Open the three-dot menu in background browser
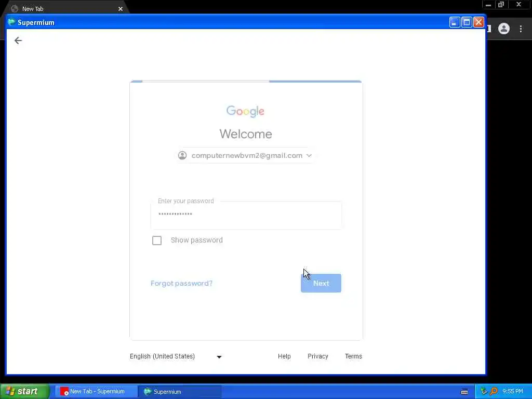This screenshot has width=532, height=399. click(521, 29)
